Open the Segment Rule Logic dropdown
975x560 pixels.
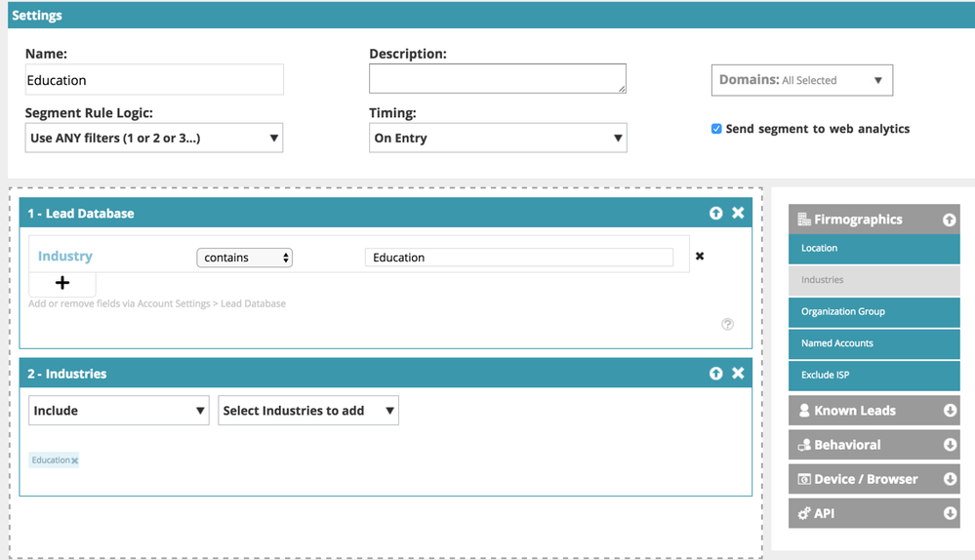(153, 139)
